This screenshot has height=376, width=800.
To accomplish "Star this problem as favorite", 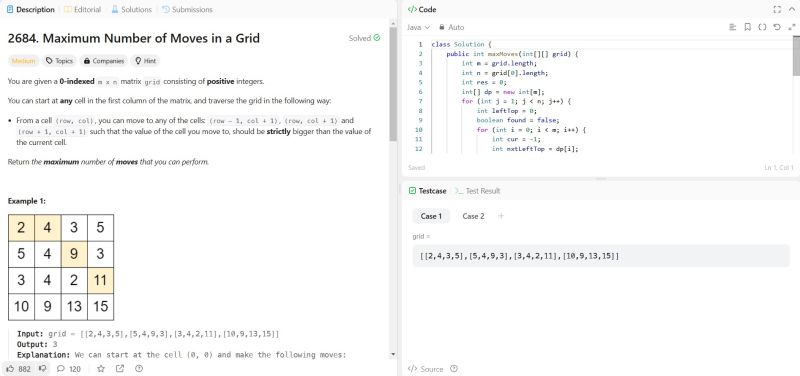I will pos(101,368).
